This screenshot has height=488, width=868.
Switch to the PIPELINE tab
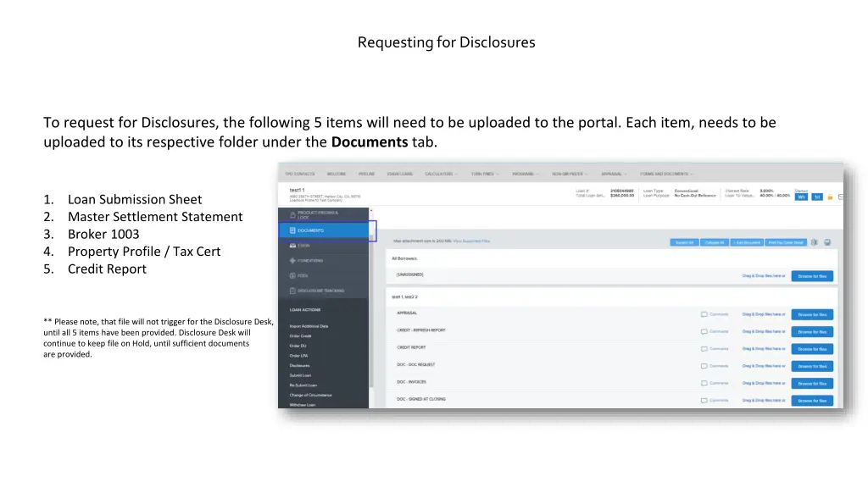365,174
